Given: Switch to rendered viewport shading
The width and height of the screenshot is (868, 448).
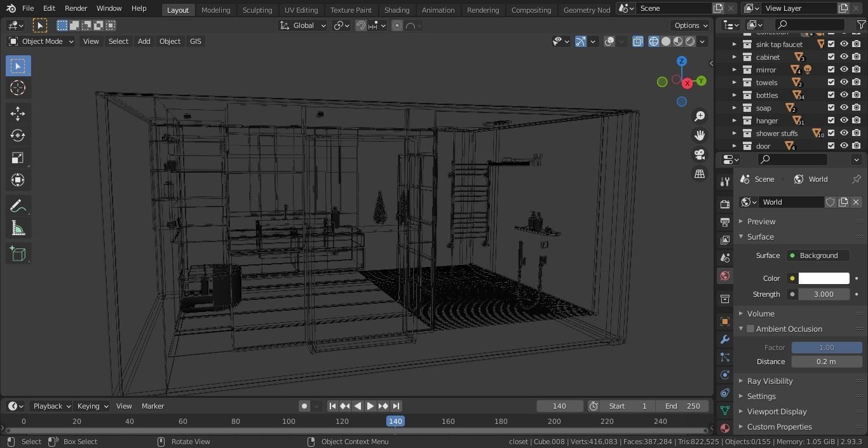Looking at the screenshot, I should 690,41.
